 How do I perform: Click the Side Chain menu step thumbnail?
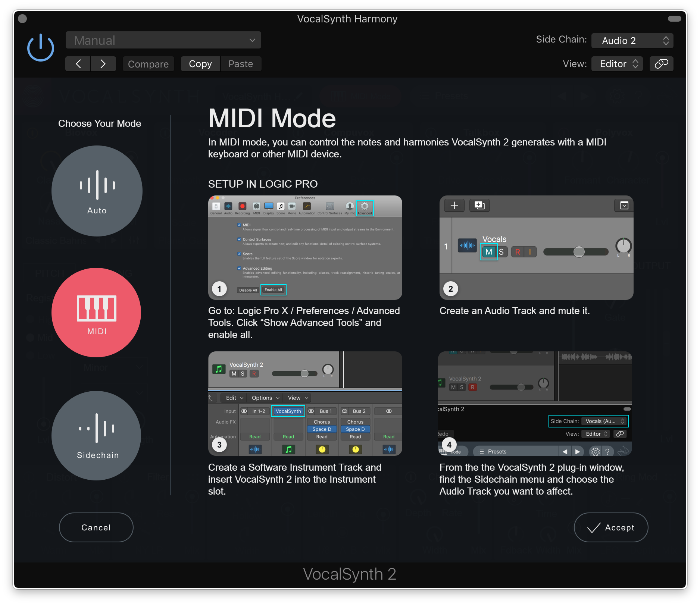click(535, 404)
